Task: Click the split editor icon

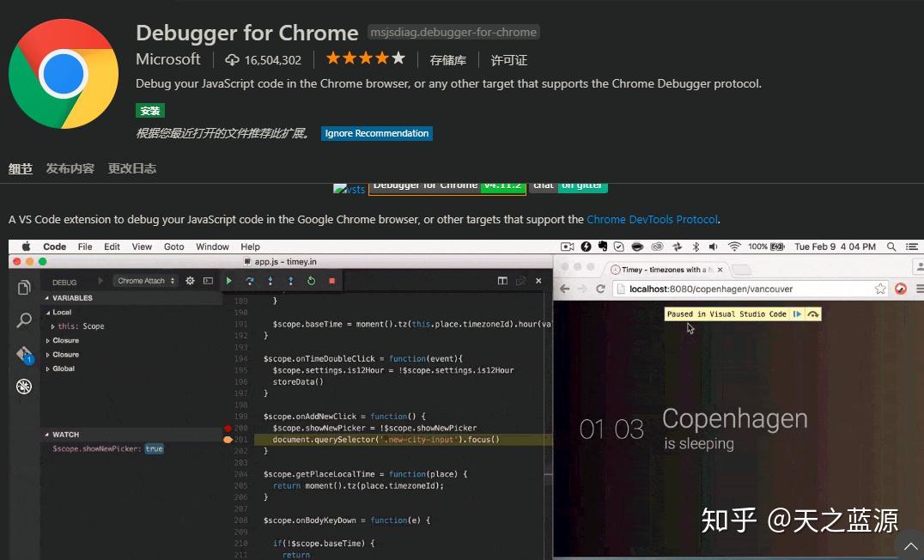Action: pyautogui.click(x=502, y=281)
